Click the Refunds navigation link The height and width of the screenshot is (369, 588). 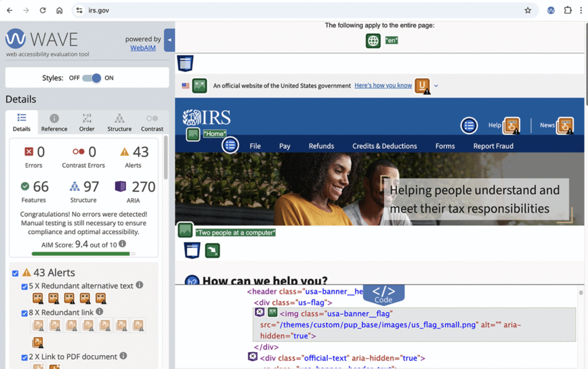point(321,146)
